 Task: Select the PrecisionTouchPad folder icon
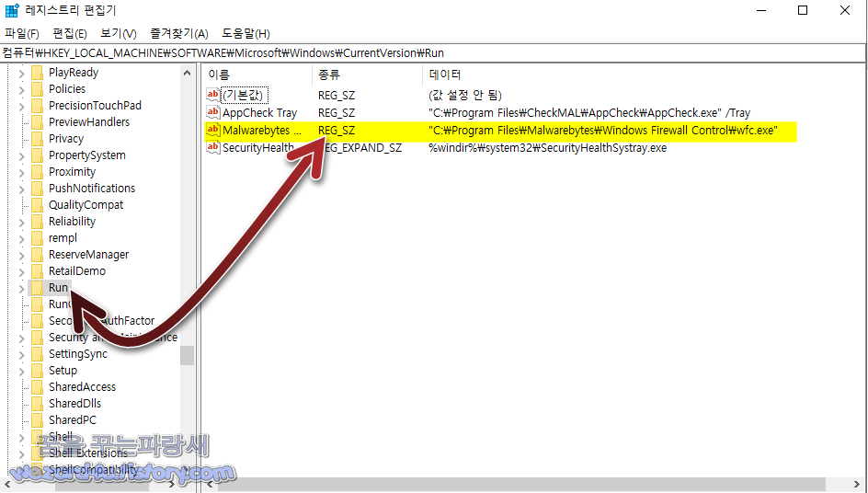[37, 106]
